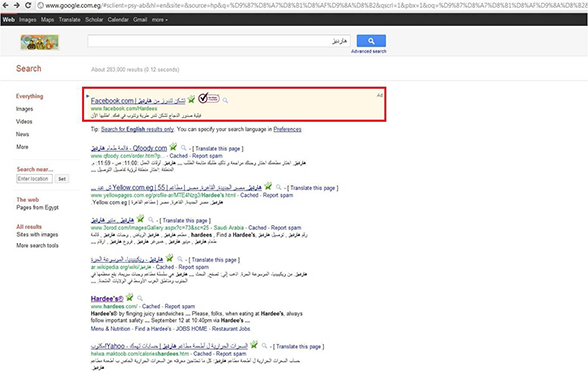Viewport: 588px width, 373px height.
Task: Select 'Pages from Egypt' filter
Action: tap(38, 207)
